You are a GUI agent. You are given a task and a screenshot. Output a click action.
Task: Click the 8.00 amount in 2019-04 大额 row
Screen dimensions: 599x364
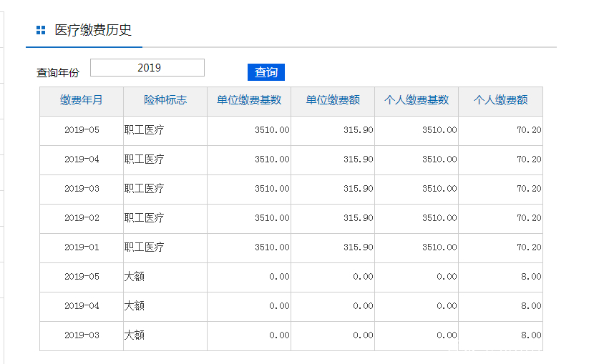tap(531, 306)
